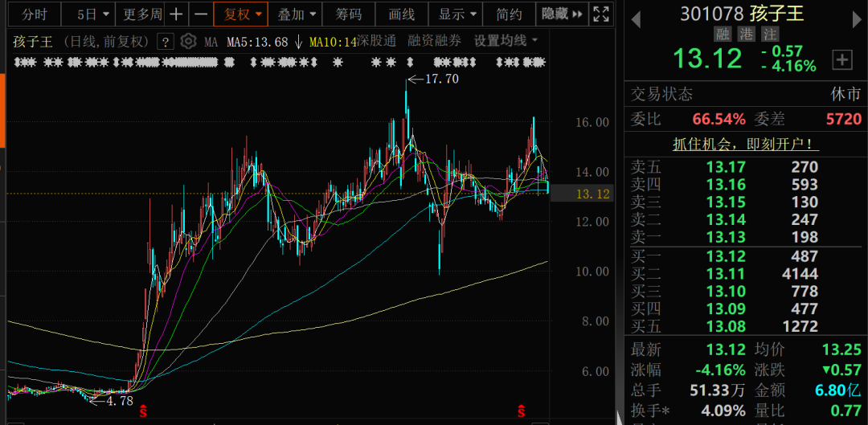Image resolution: width=868 pixels, height=425 pixels.
Task: Click the 抓住机会，即刻开户 link
Action: (x=746, y=145)
